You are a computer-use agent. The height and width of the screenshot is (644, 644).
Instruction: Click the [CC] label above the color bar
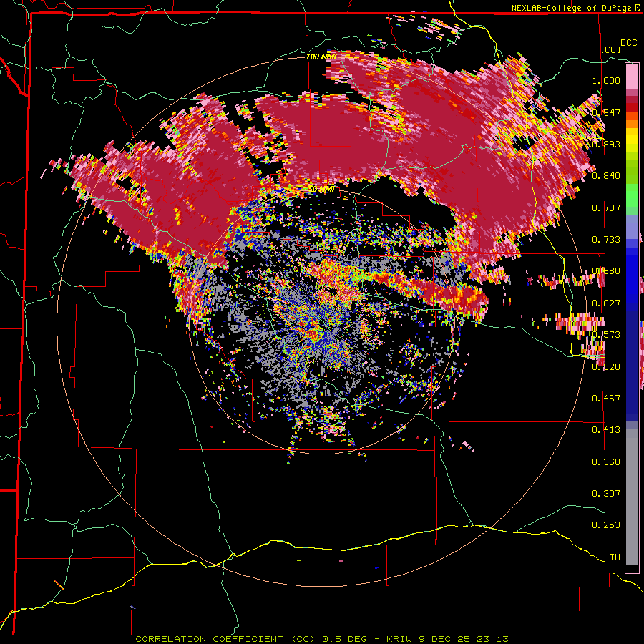point(610,49)
